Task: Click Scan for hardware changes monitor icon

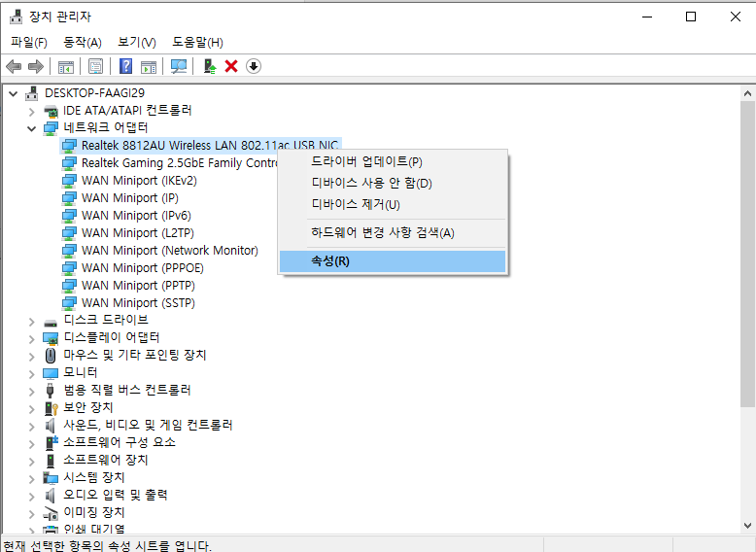Action: (179, 66)
